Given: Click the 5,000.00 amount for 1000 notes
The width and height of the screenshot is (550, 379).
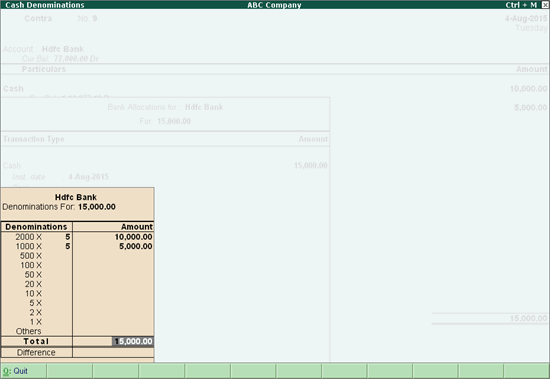Looking at the screenshot, I should pyautogui.click(x=135, y=246).
